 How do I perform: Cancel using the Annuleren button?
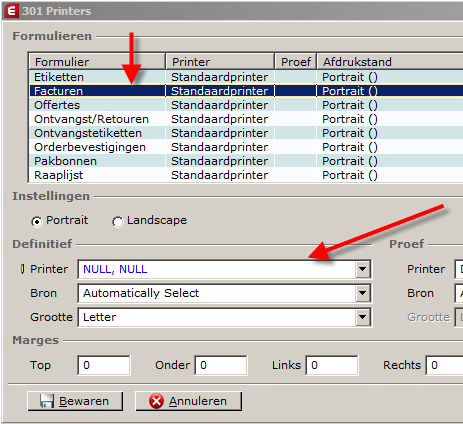(x=189, y=401)
